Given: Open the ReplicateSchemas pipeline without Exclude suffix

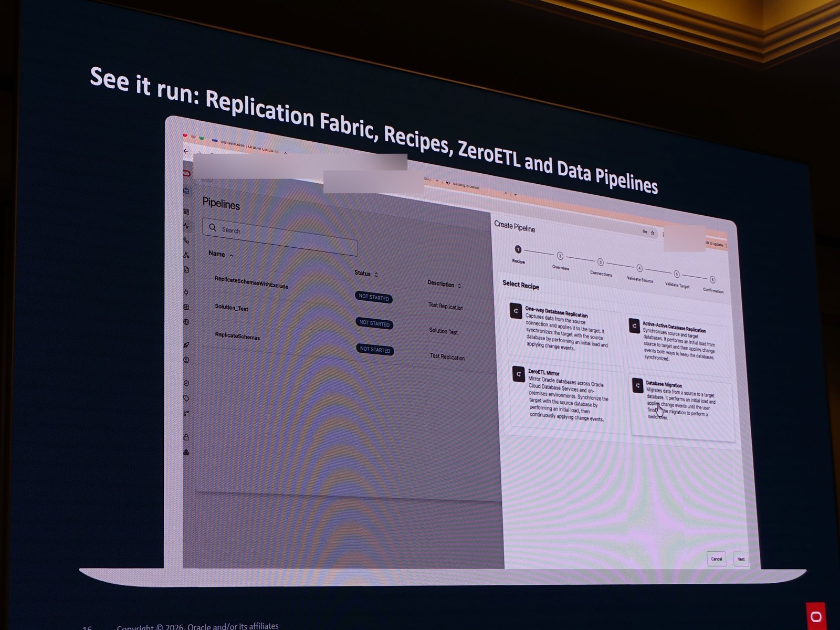Looking at the screenshot, I should (237, 336).
